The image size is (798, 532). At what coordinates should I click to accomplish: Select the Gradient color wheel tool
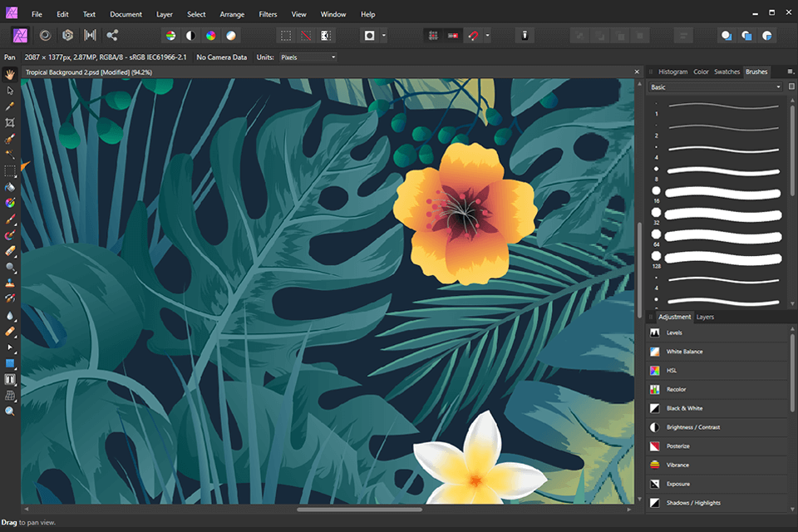pos(10,203)
